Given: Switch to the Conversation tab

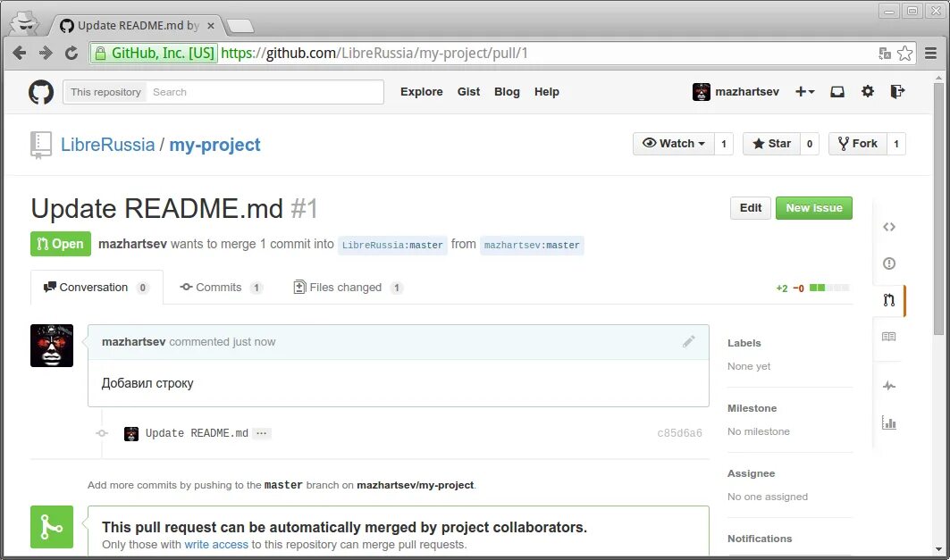Looking at the screenshot, I should point(97,288).
